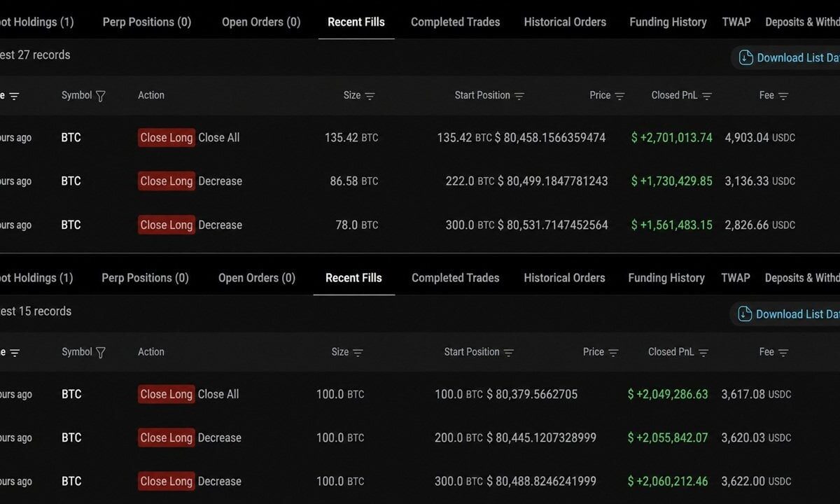Viewport: 840px width, 504px height.
Task: Select price $80,499.1847781243
Action: click(x=553, y=181)
